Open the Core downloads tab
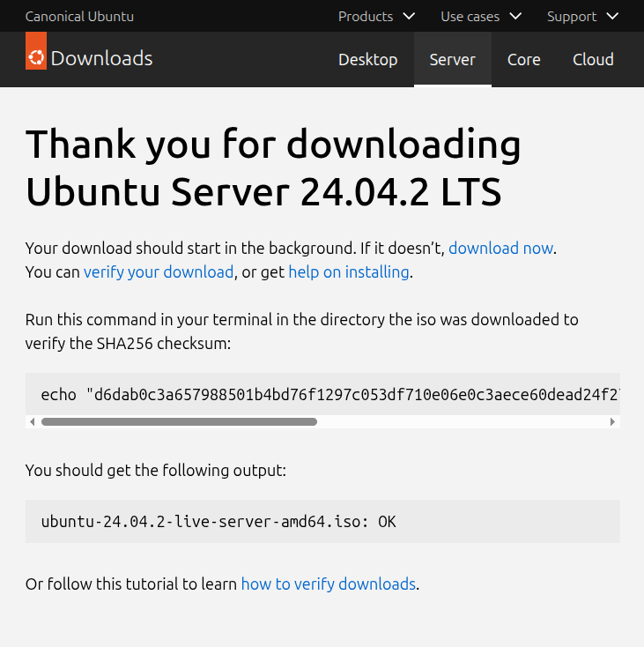Screen dimensions: 644x647 (x=524, y=60)
